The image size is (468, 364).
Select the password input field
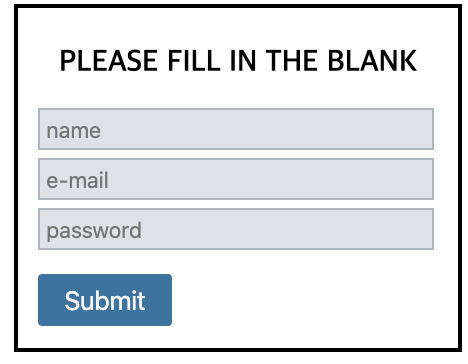point(236,229)
